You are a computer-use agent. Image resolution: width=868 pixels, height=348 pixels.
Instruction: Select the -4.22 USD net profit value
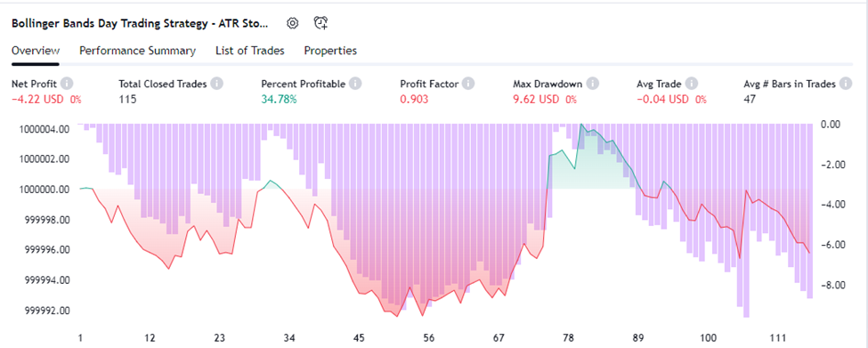click(x=39, y=100)
